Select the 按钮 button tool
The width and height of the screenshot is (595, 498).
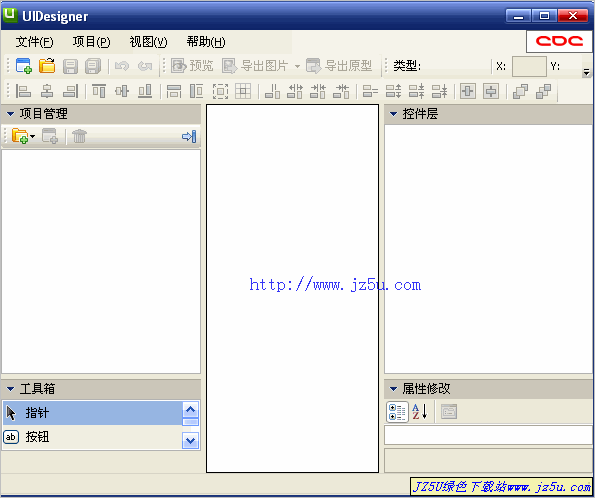coord(92,437)
